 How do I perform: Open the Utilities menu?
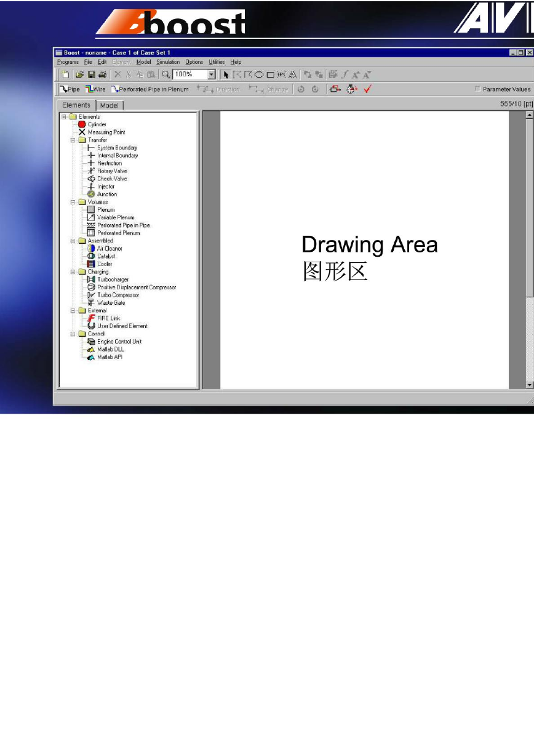[217, 62]
